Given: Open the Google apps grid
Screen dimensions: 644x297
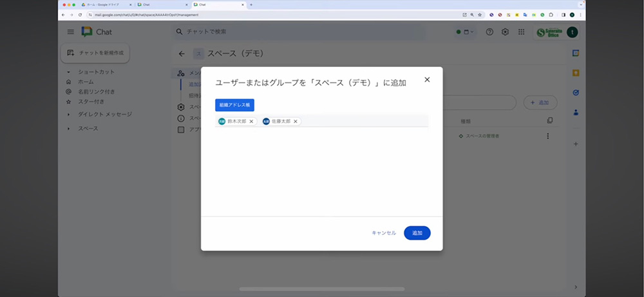Looking at the screenshot, I should [521, 32].
